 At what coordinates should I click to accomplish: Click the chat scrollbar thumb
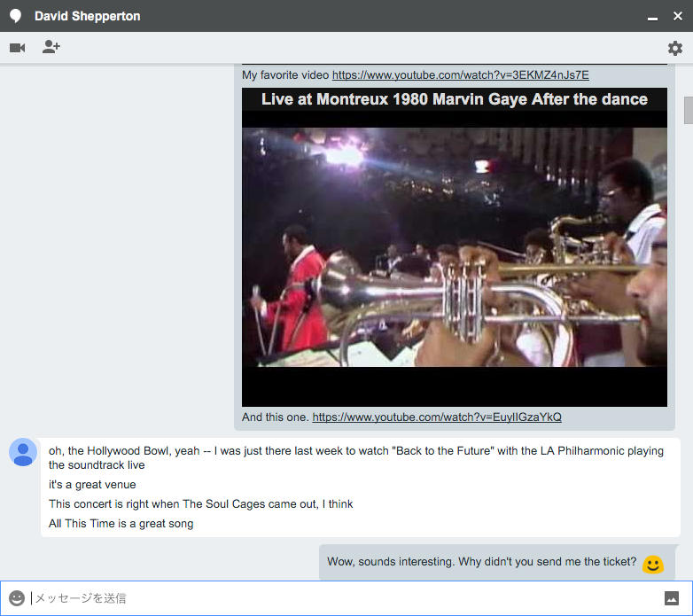pos(689,110)
